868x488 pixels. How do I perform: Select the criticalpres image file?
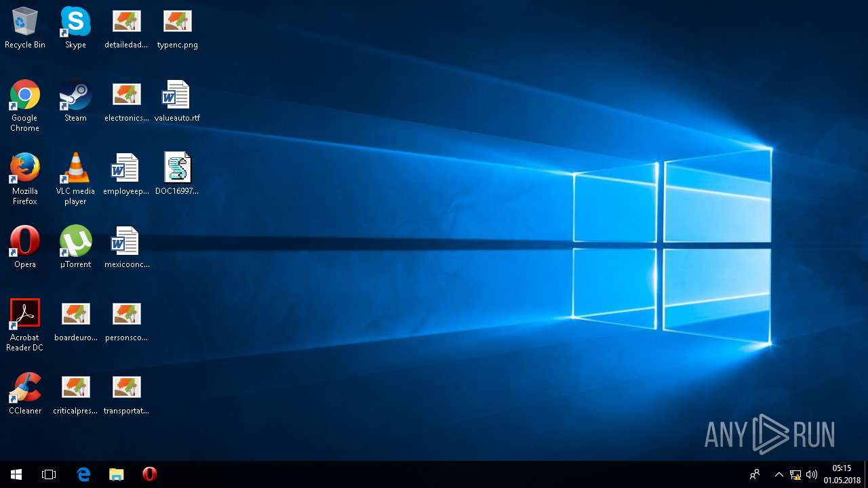pyautogui.click(x=75, y=394)
